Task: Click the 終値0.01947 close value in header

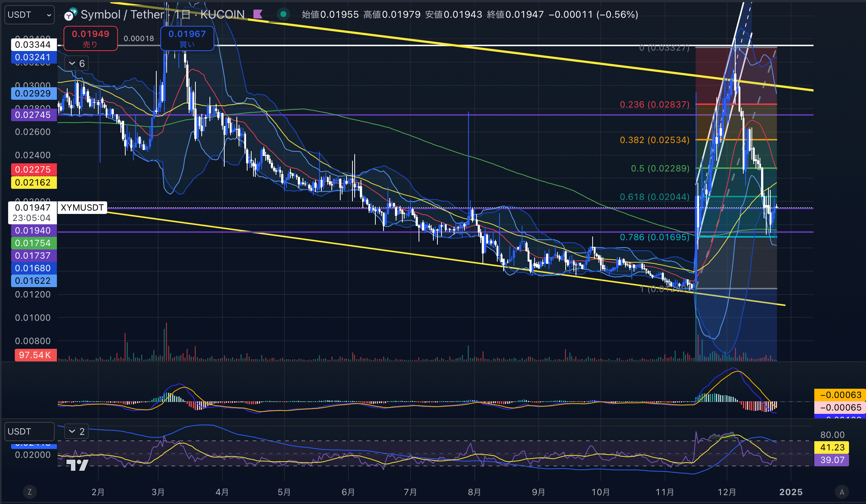Action: point(515,14)
